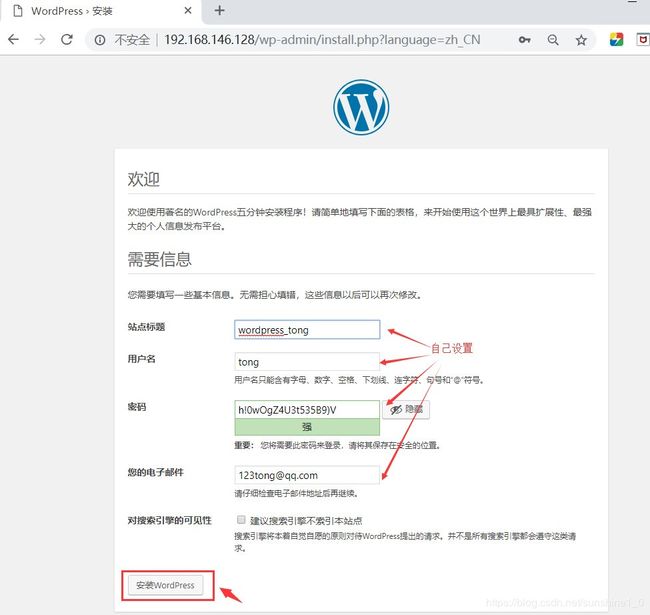Click the 欢迎 heading
The width and height of the screenshot is (650, 615).
(143, 179)
